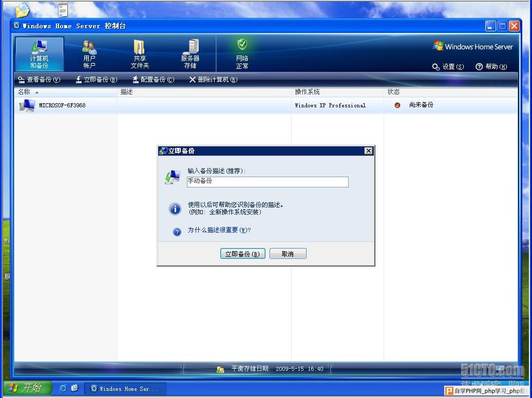Open the notepad document desktop icon
The height and width of the screenshot is (398, 532).
click(63, 10)
